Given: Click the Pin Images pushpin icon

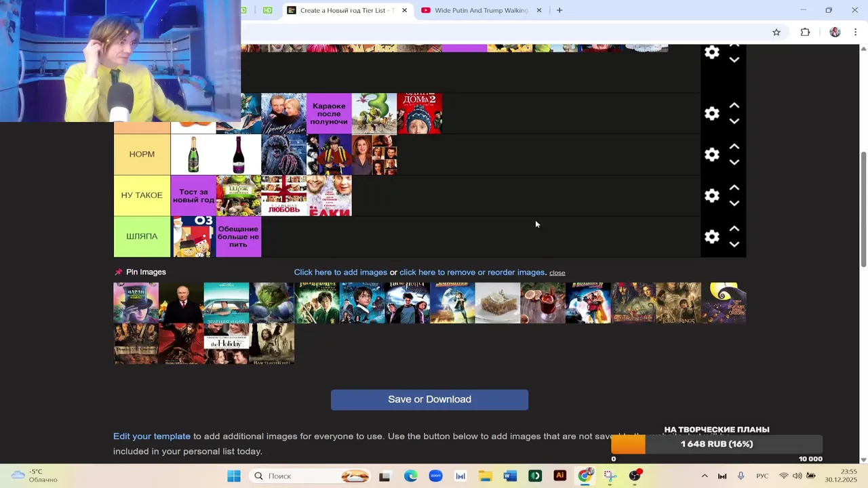Looking at the screenshot, I should (x=119, y=272).
